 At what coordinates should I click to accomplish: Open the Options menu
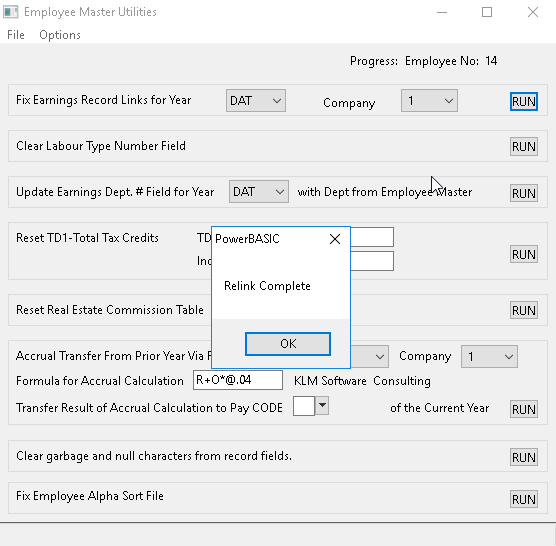coord(60,35)
